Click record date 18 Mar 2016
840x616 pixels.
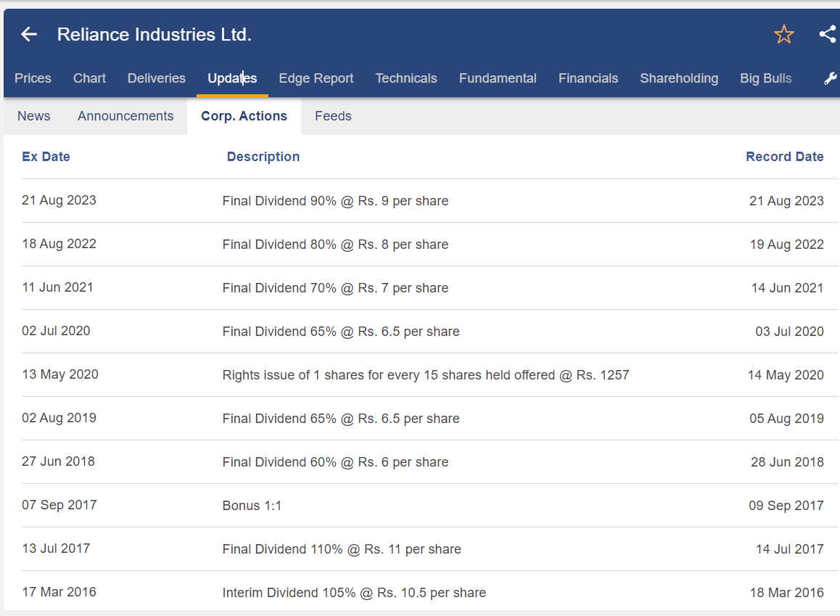coord(786,593)
